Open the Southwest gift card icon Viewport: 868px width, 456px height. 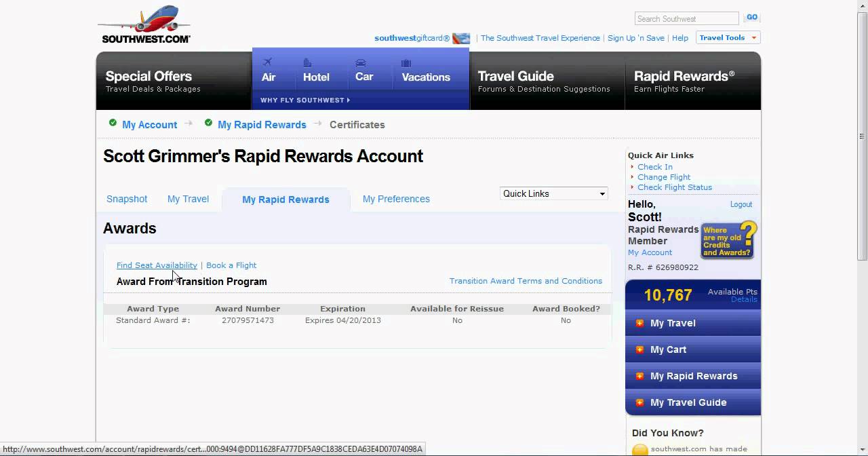[x=461, y=39]
